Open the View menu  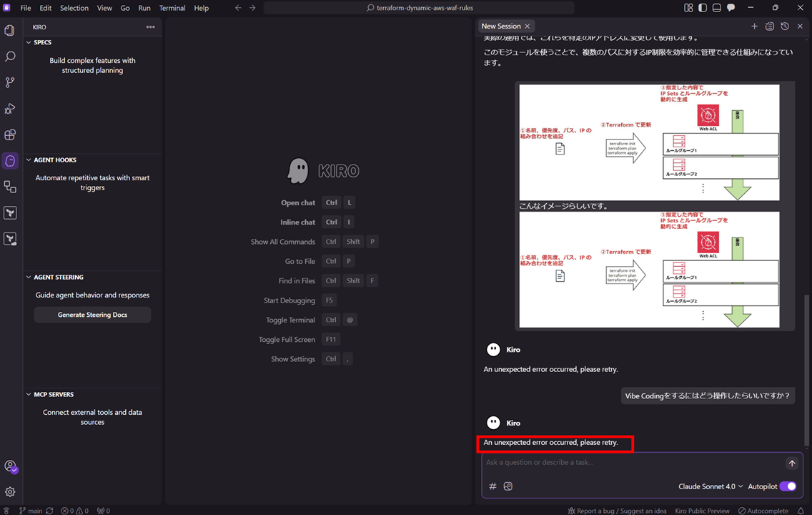pyautogui.click(x=104, y=8)
